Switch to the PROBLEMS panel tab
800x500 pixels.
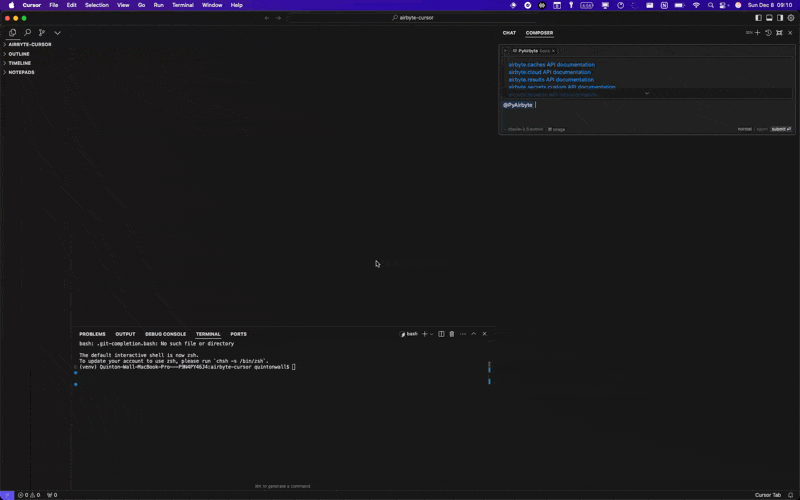click(92, 334)
